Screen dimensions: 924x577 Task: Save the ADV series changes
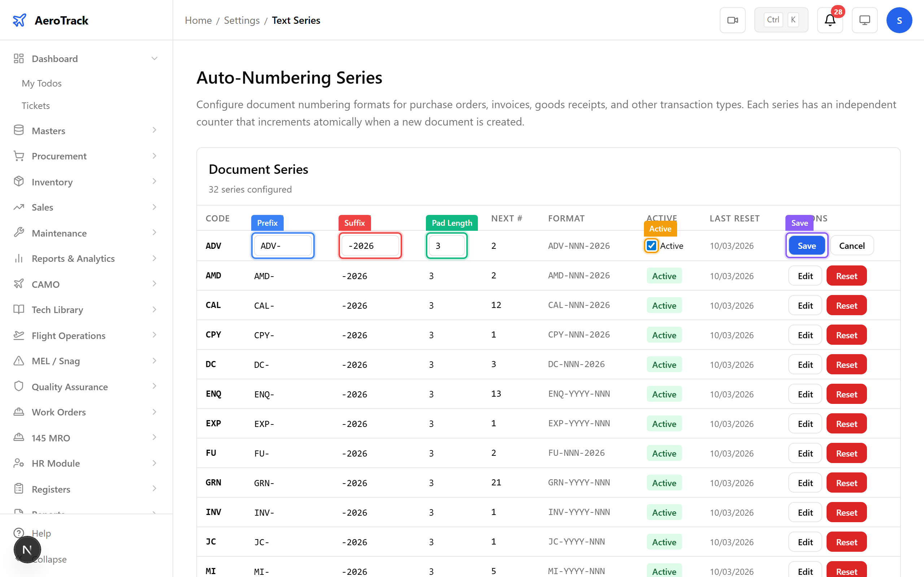point(806,245)
